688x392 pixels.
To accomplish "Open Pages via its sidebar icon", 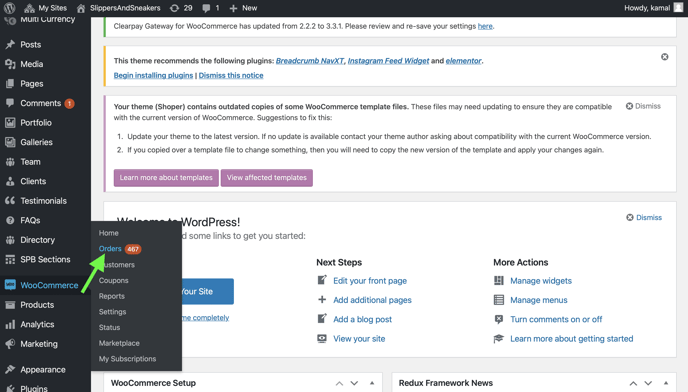I will pyautogui.click(x=10, y=83).
